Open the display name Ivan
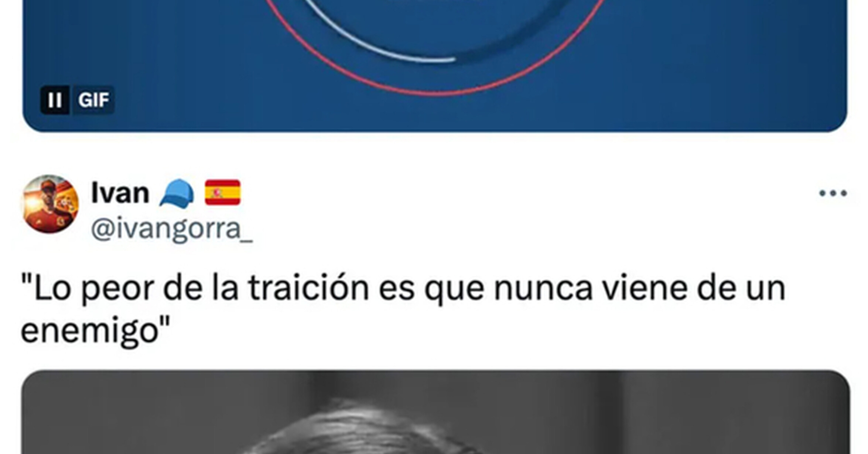 [x=120, y=193]
